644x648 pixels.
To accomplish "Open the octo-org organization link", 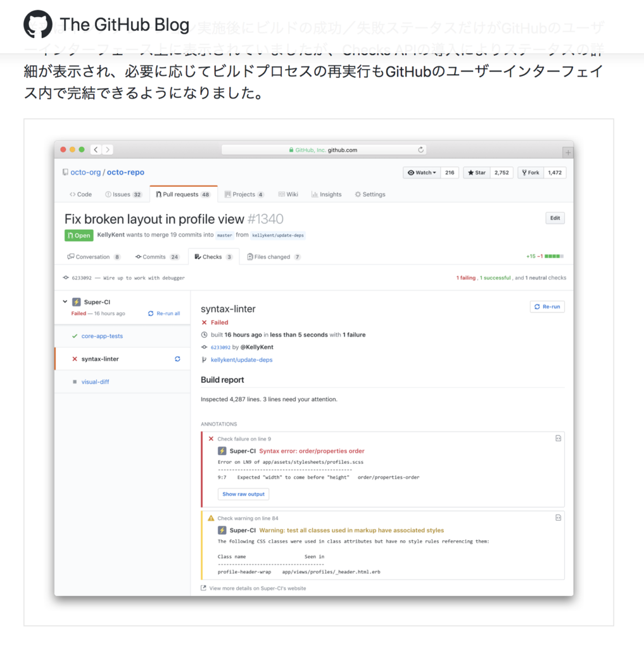I will [x=85, y=172].
